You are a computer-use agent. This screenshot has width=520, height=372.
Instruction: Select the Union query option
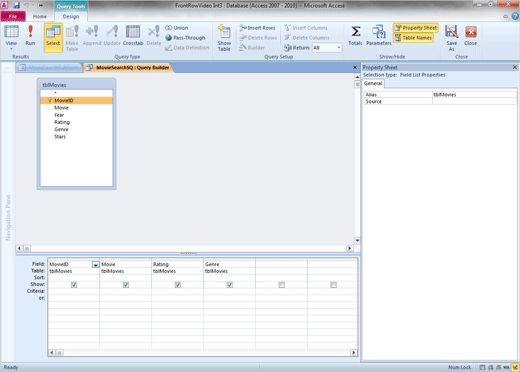tap(177, 28)
